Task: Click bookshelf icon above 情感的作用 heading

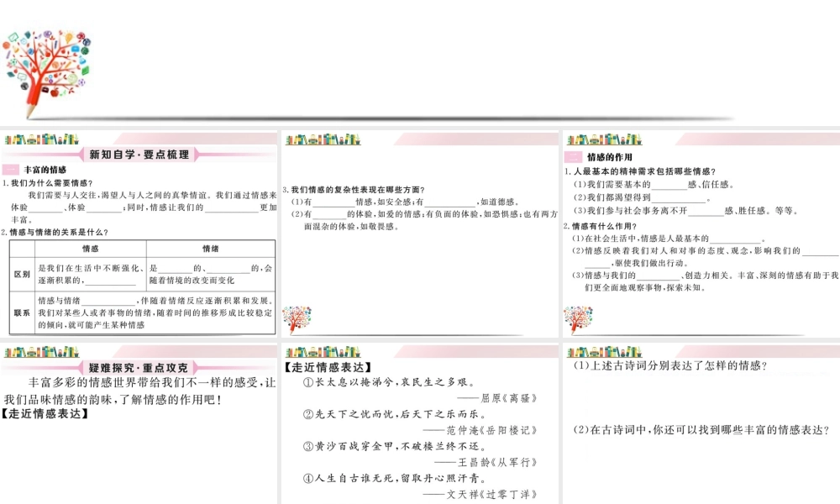Action: click(605, 138)
